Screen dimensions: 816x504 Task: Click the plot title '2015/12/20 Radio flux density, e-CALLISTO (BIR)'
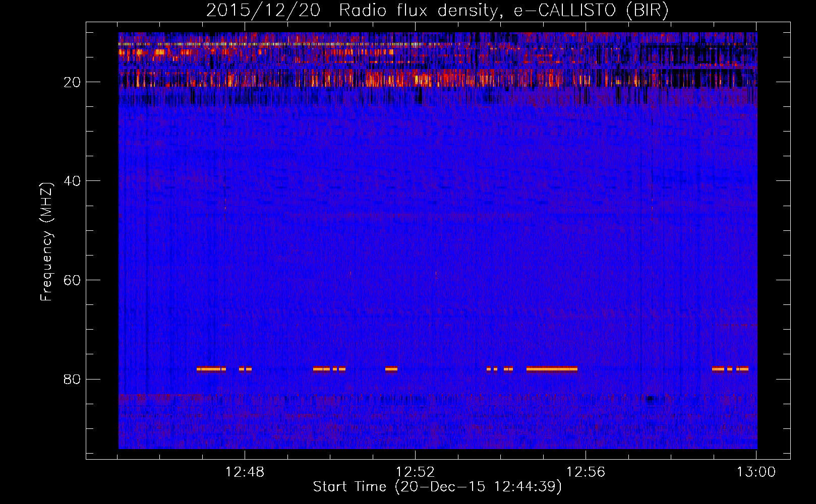pos(437,10)
